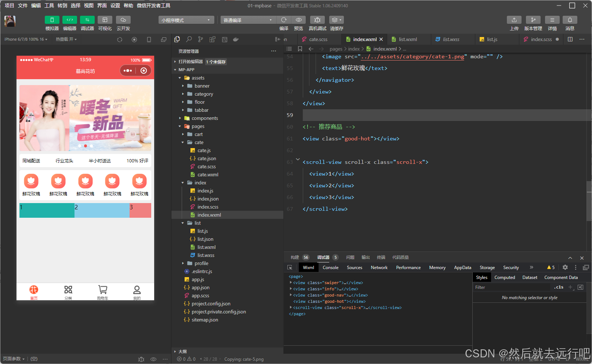Click the compile refresh icon in toolbar

click(x=284, y=20)
